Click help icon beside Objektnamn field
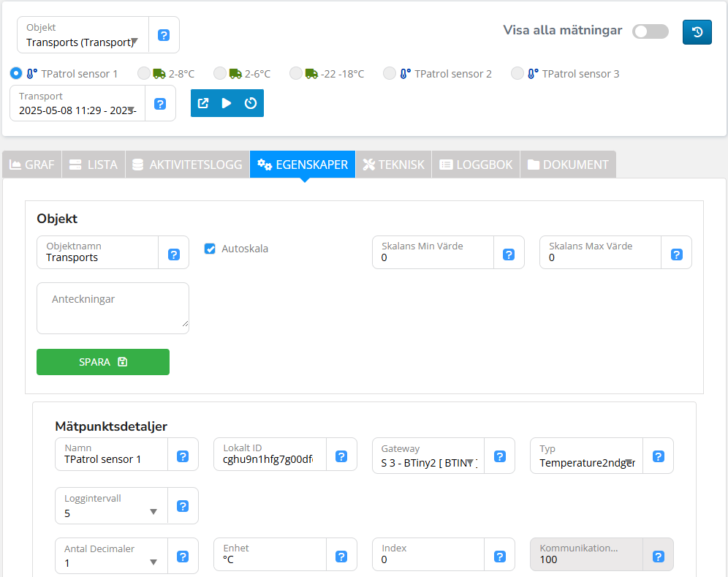This screenshot has height=577, width=728. 174,254
